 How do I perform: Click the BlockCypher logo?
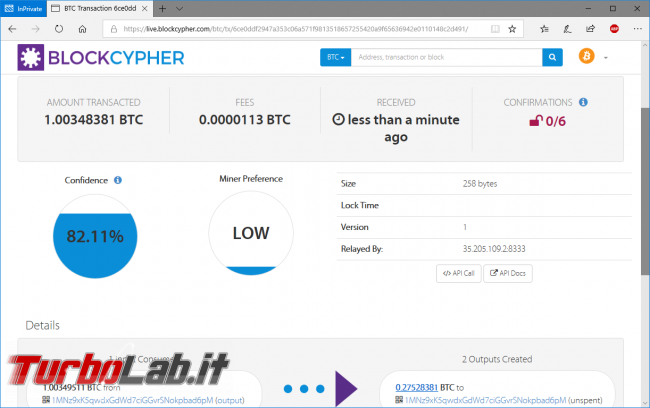pos(101,58)
